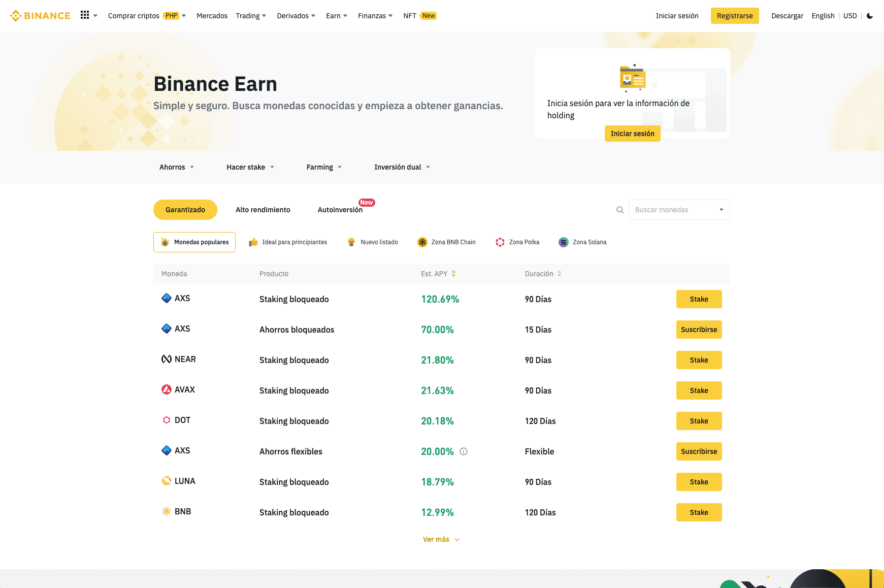Screen dimensions: 884x588
Task: Click the Binance logo
Action: (40, 15)
